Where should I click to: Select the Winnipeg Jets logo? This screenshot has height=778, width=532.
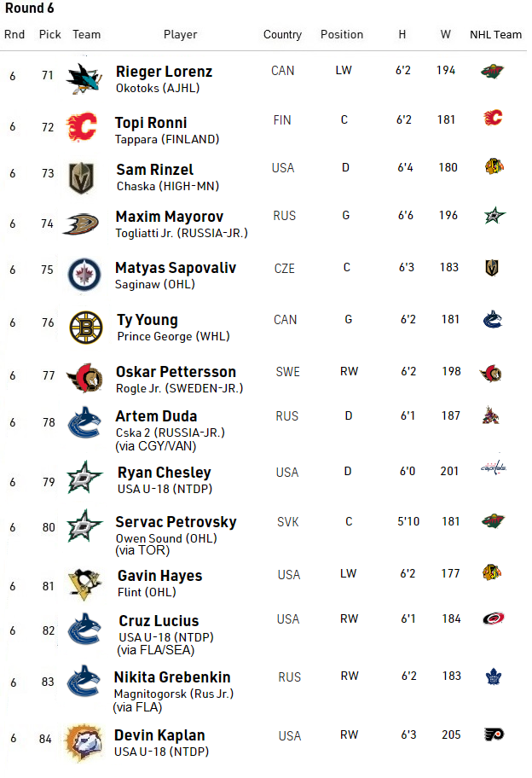[x=84, y=274]
